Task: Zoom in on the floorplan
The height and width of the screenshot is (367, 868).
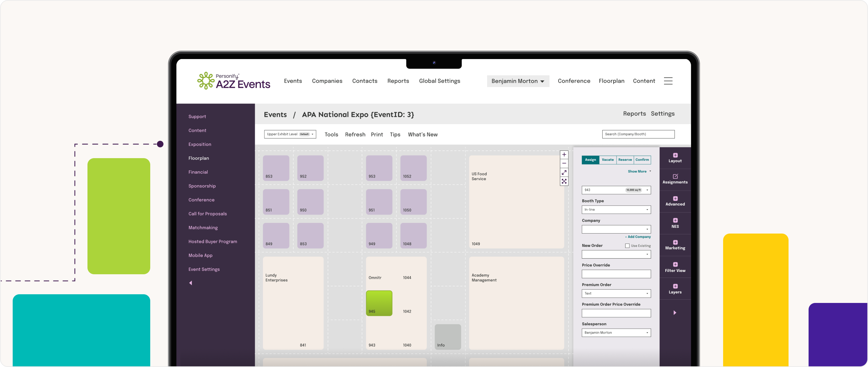Action: point(564,154)
